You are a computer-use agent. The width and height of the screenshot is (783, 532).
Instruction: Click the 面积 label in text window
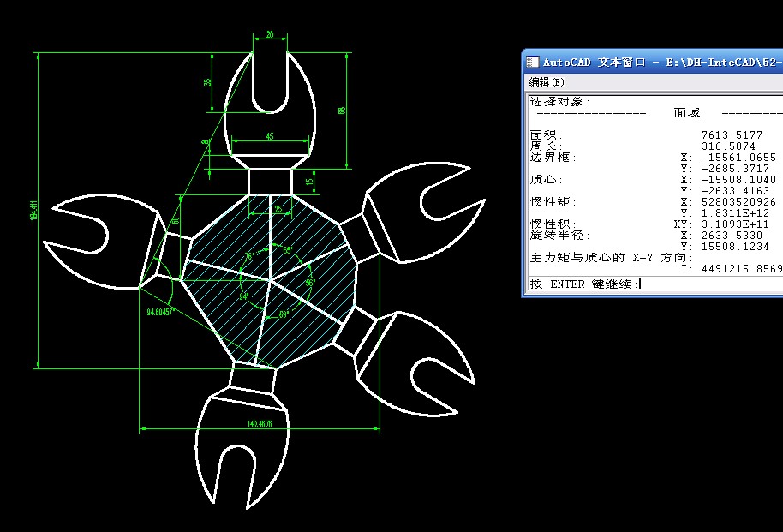click(547, 135)
